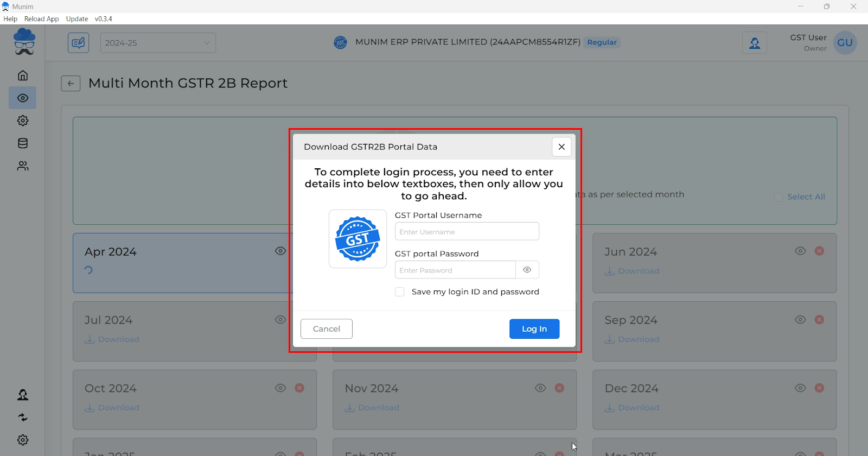868x456 pixels.
Task: Download Jul 2024 data
Action: click(112, 339)
